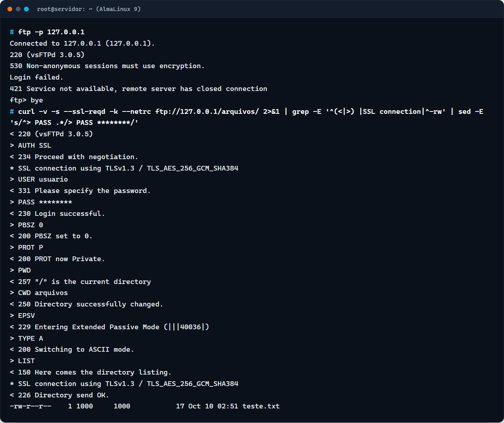Screen dimensions: 504x423
Task: Click '229 Entering Extended Passive Mode' line
Action: 109,327
